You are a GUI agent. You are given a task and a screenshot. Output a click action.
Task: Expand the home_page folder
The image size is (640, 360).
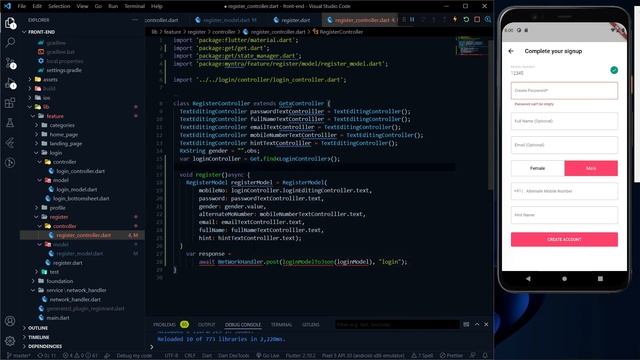pos(63,134)
